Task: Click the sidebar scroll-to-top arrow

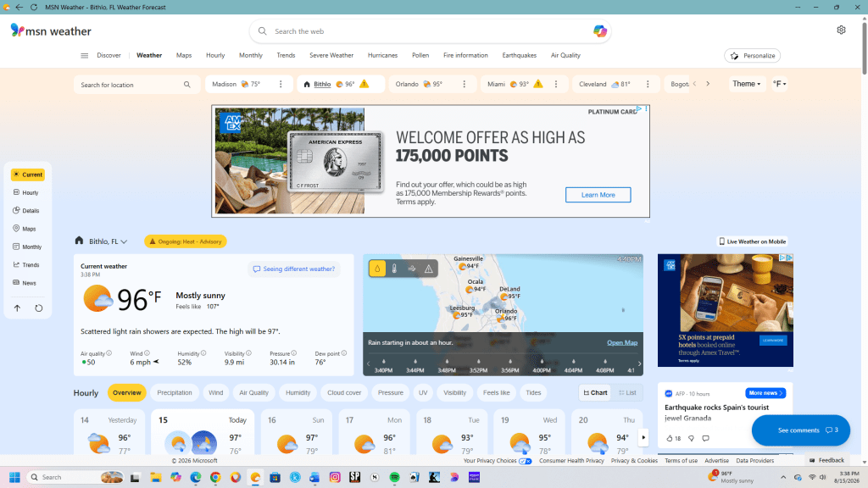Action: point(17,308)
